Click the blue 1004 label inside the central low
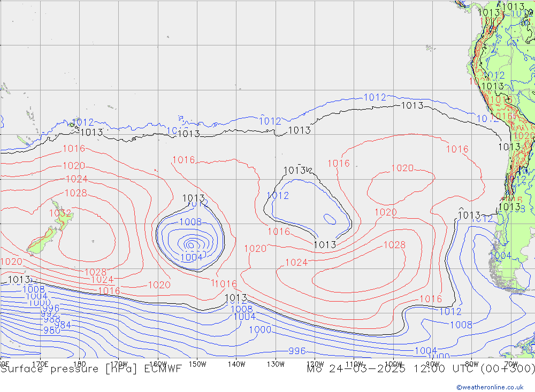Screen dimensions: 535x392 pos(191,257)
